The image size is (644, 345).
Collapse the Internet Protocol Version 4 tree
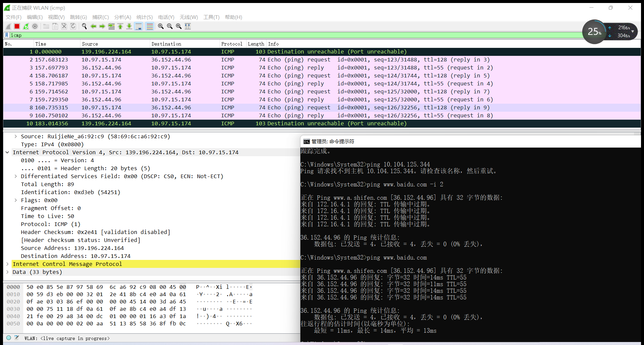coord(7,152)
